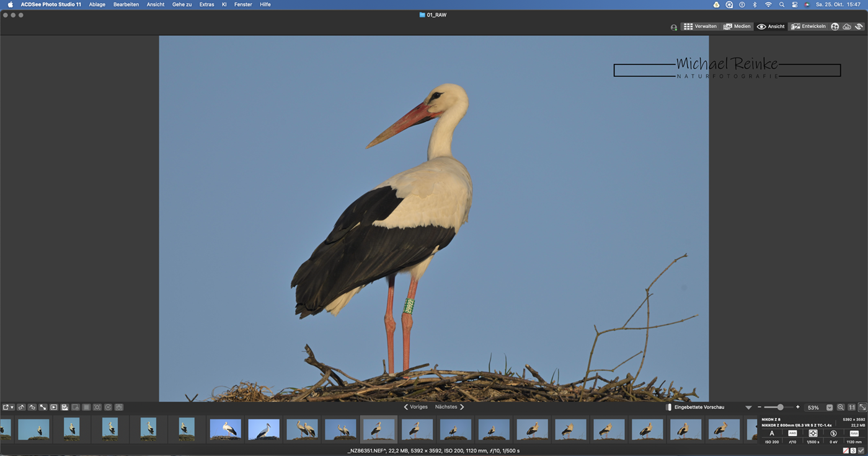The width and height of the screenshot is (868, 456).
Task: Click the user account icon near Verwalten
Action: (674, 27)
